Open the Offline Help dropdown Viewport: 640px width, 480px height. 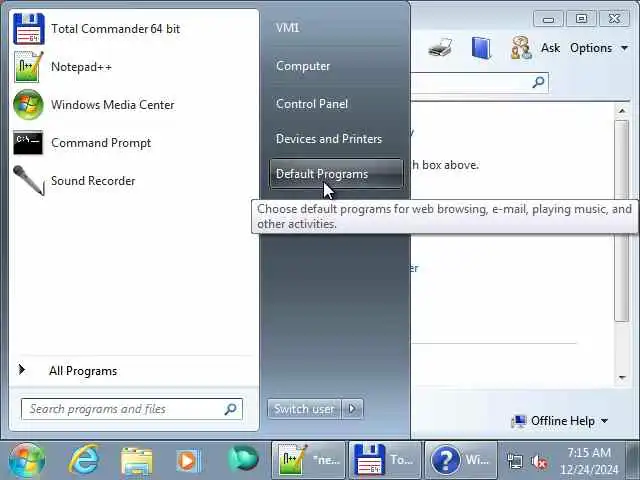pyautogui.click(x=560, y=421)
